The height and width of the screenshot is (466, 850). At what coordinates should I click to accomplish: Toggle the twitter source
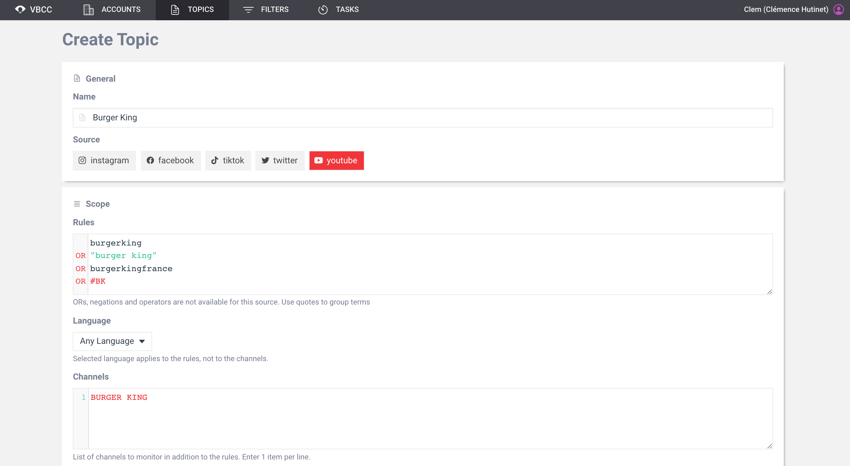coord(280,160)
